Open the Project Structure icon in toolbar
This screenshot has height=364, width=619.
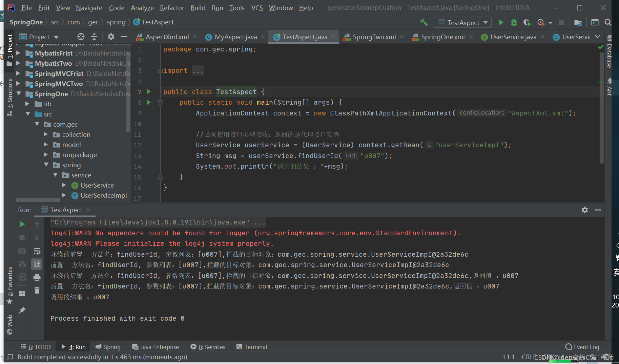pos(578,22)
